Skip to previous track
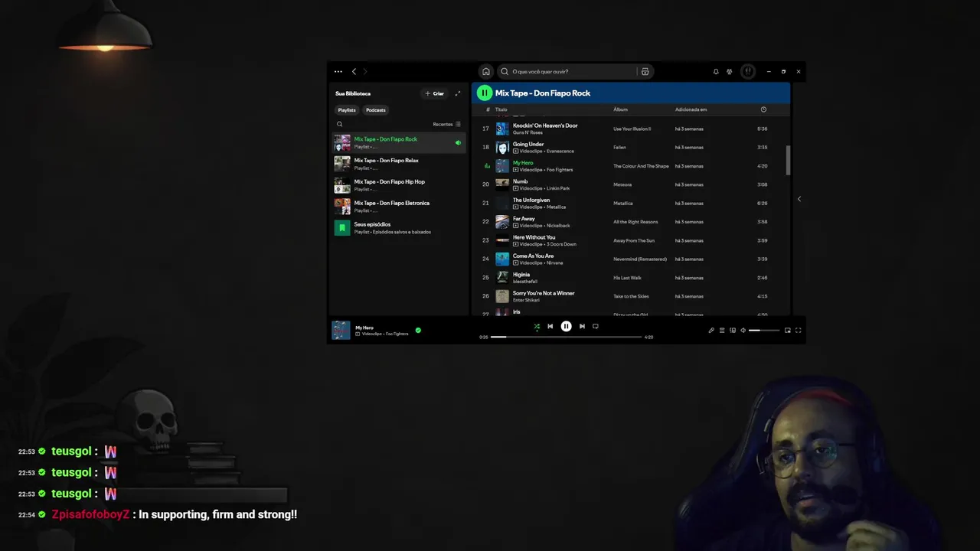Viewport: 980px width, 551px height. (550, 326)
